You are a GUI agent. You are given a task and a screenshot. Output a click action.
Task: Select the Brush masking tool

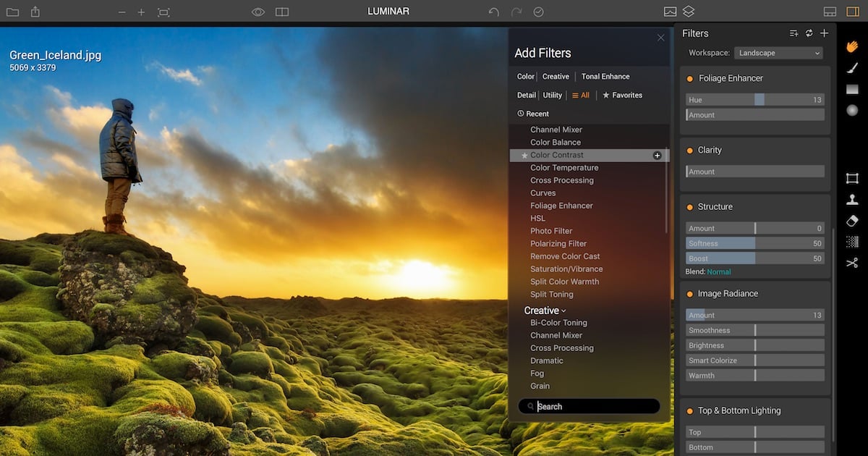pyautogui.click(x=852, y=68)
